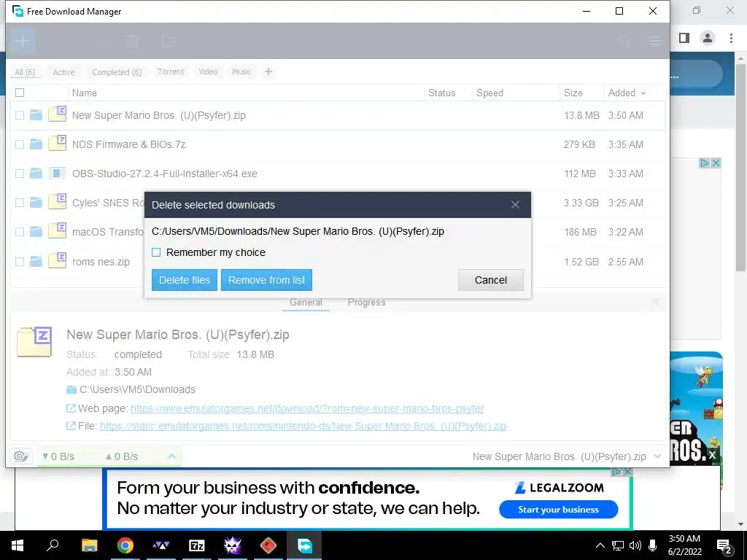747x560 pixels.
Task: Close the Delete selected downloads dialog
Action: [515, 205]
